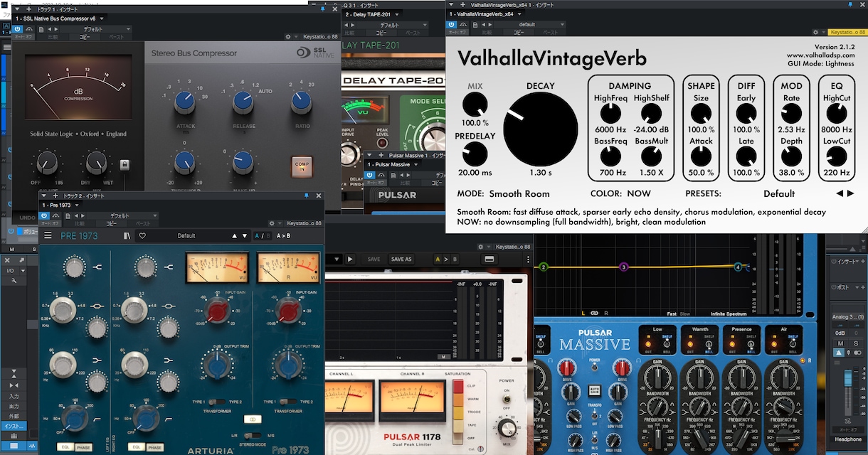This screenshot has width=868, height=455.
Task: Select Pre 1973 A comparison slot
Action: 257,235
